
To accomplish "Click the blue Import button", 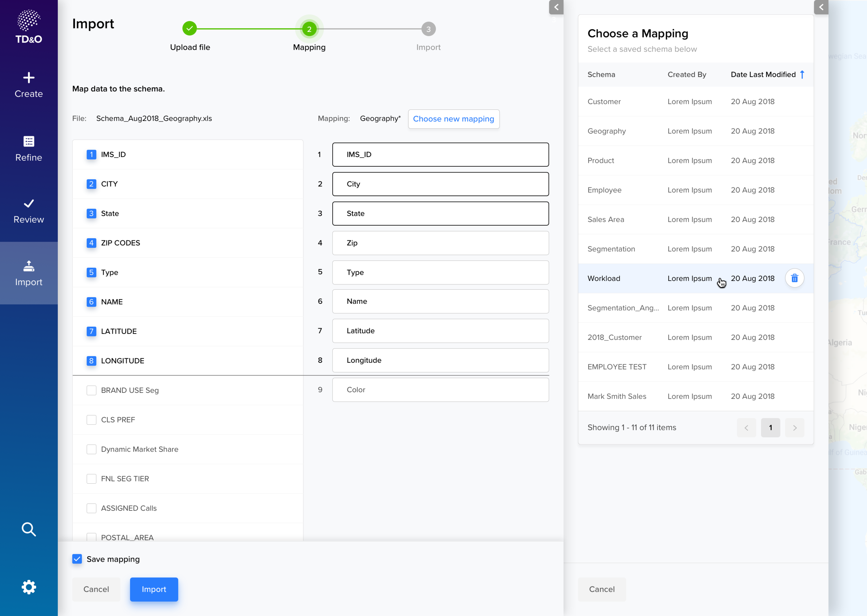I will (x=154, y=589).
